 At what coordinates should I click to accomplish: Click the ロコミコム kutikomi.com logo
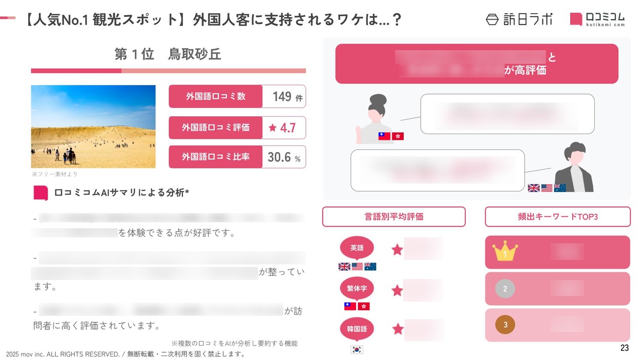pyautogui.click(x=597, y=19)
